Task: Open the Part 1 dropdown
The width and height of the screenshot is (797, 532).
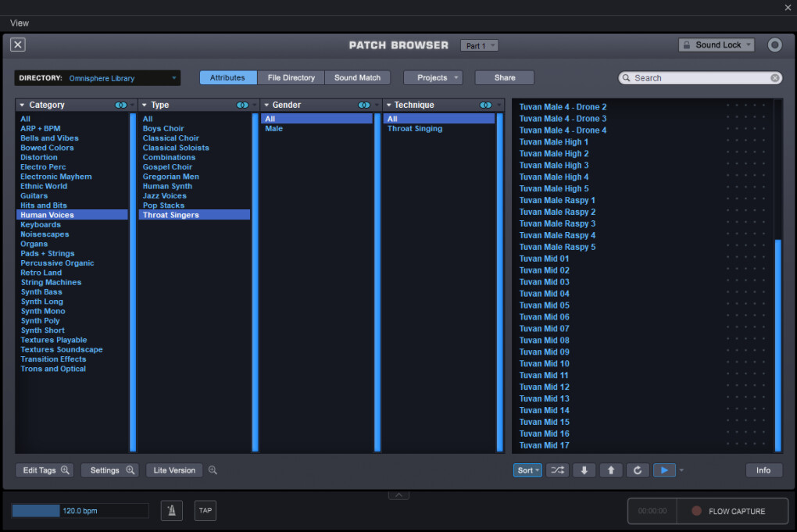Action: click(x=479, y=45)
